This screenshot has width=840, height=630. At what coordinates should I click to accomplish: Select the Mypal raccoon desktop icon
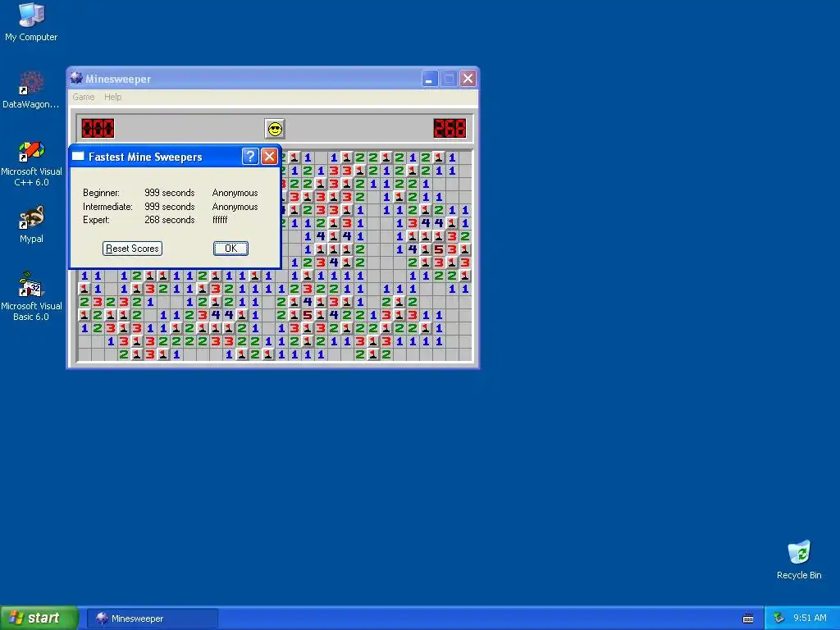31,224
